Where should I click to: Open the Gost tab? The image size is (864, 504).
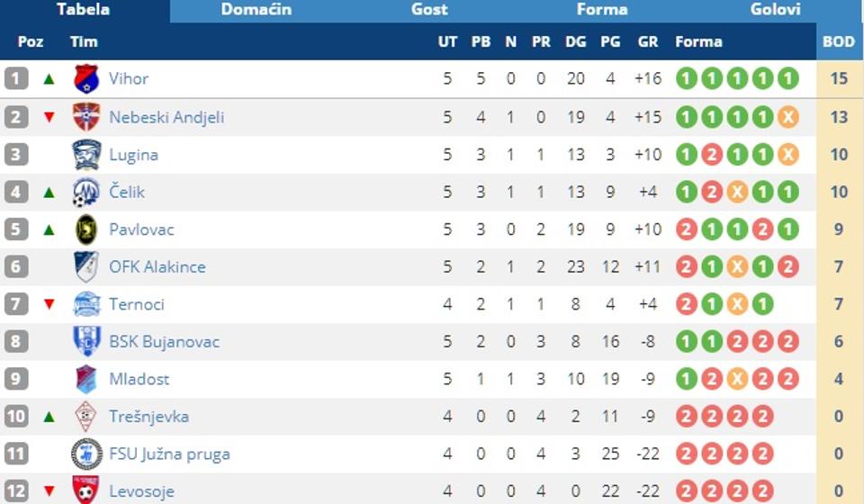[x=429, y=10]
